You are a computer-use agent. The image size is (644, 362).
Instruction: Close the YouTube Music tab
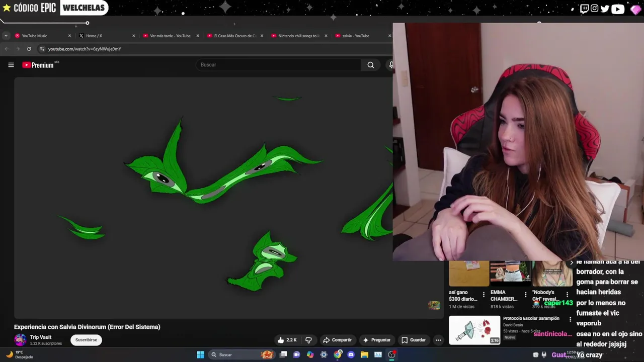click(69, 36)
